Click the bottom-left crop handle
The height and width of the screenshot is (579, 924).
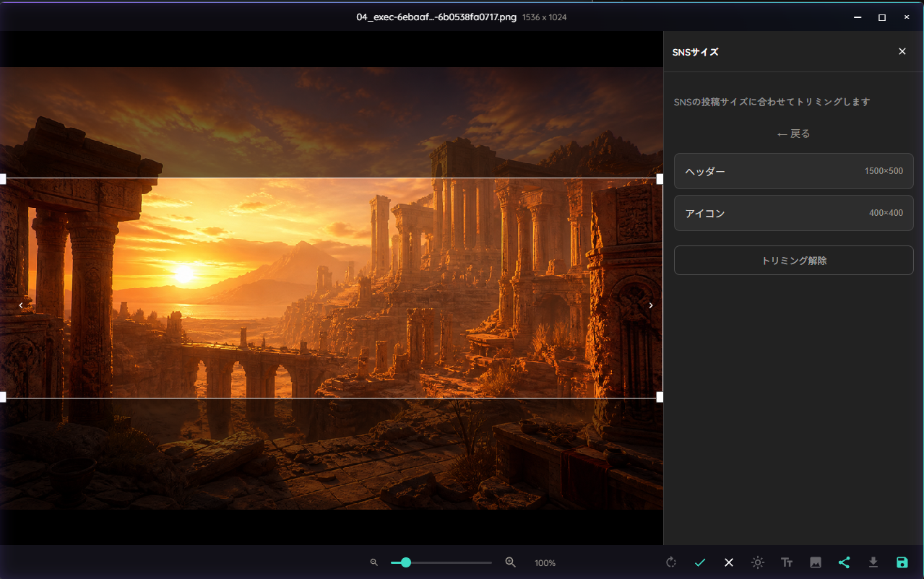click(x=2, y=397)
